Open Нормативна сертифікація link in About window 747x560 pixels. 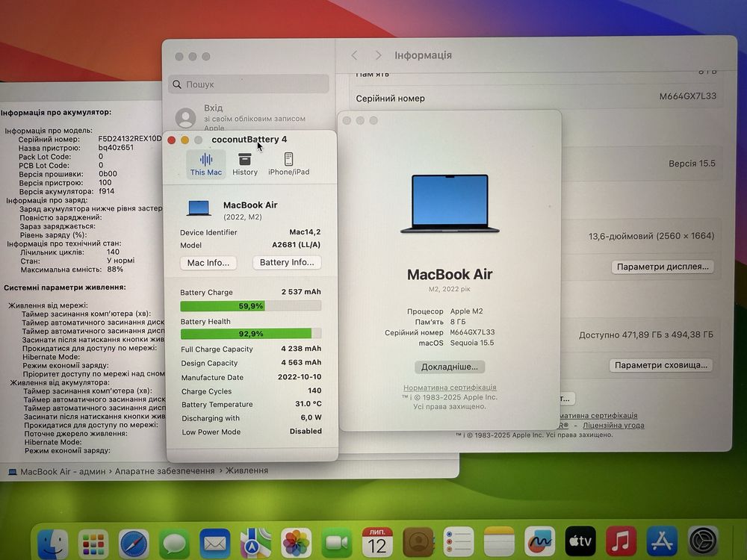click(450, 388)
